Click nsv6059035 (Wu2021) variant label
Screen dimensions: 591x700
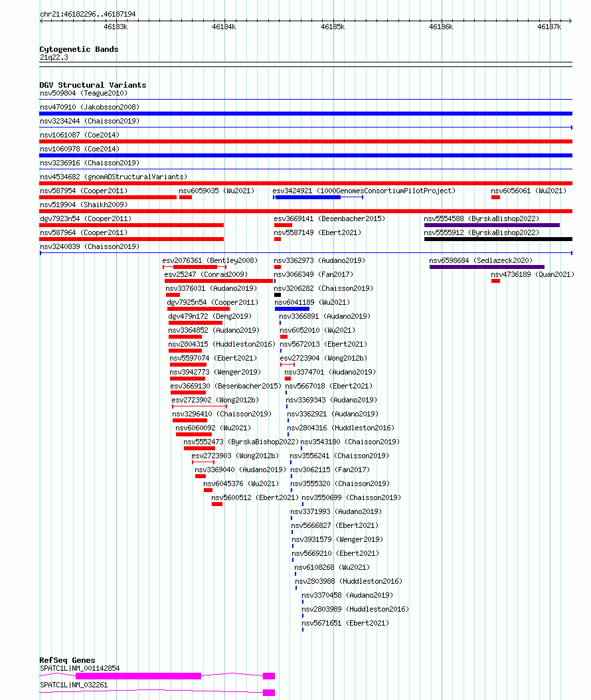216,191
